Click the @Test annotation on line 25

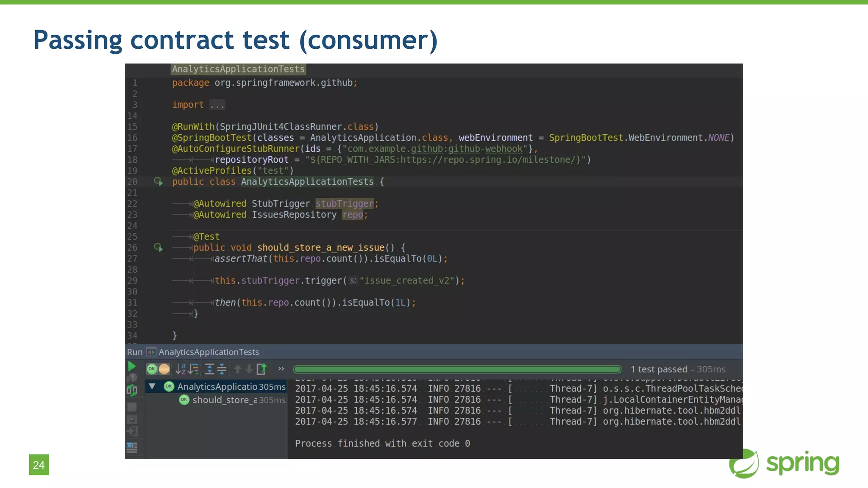pyautogui.click(x=206, y=237)
